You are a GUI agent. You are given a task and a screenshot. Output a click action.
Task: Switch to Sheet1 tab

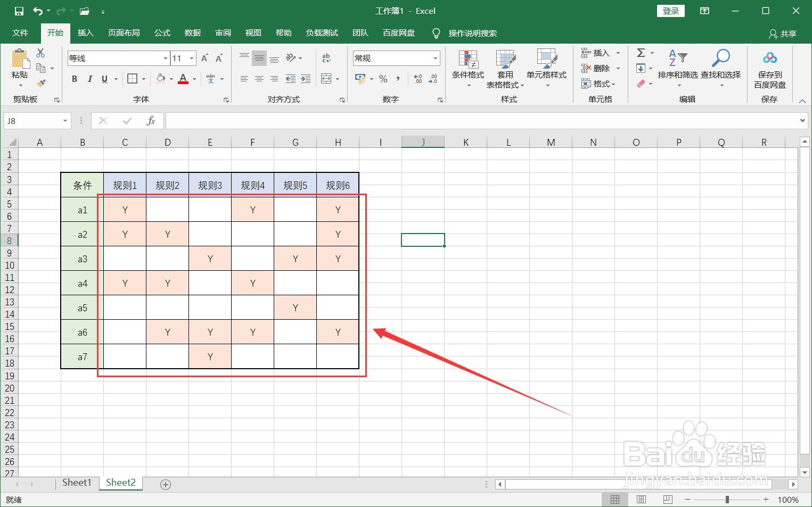point(77,483)
